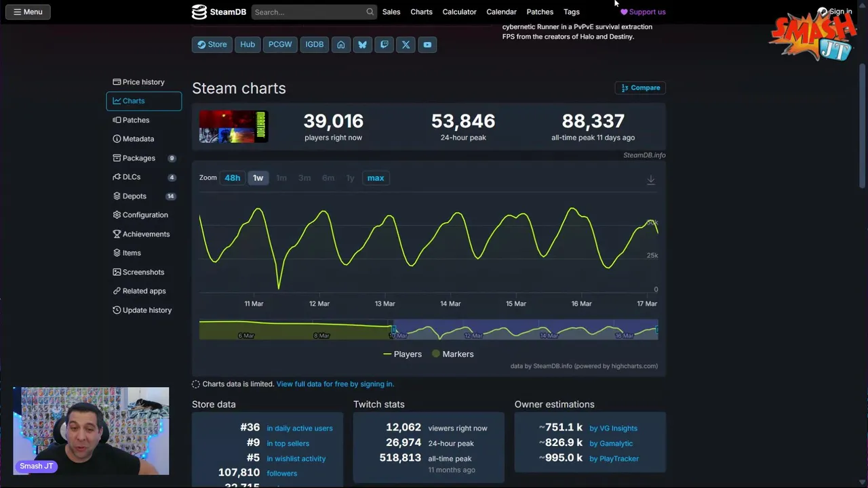The width and height of the screenshot is (868, 488).
Task: Open the Related apps sidebar item
Action: click(x=144, y=291)
